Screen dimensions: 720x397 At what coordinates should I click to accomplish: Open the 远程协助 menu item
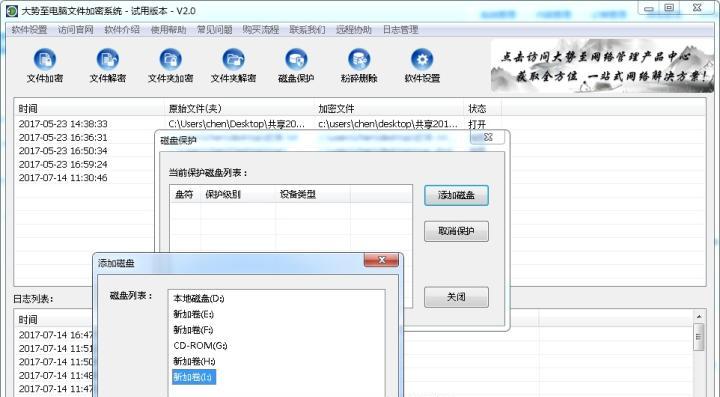[x=354, y=30]
